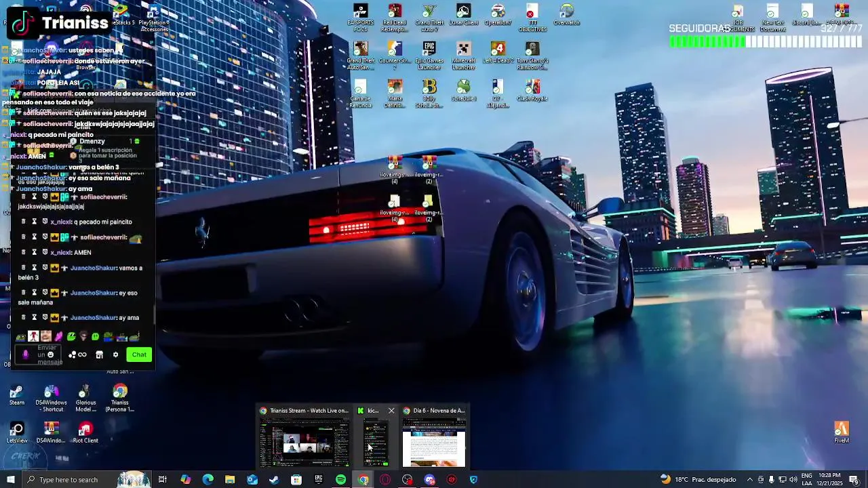Switch to Día 6 - Novena Chrome preview

click(x=434, y=437)
